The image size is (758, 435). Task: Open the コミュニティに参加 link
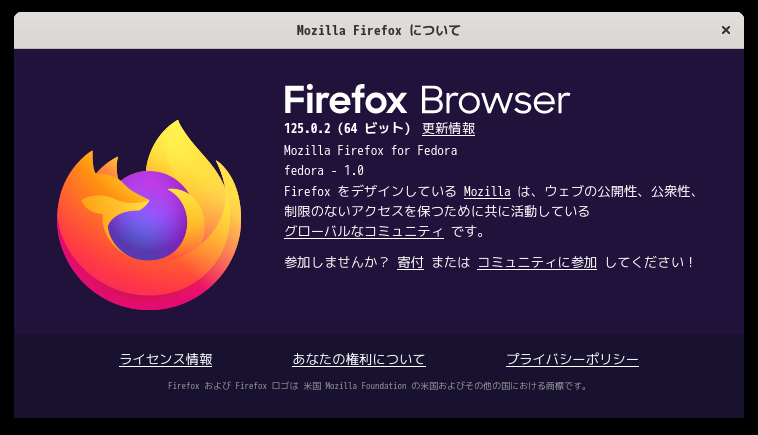click(537, 262)
